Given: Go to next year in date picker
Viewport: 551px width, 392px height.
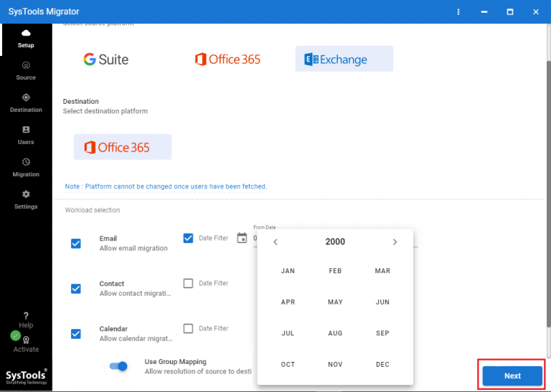Looking at the screenshot, I should [395, 242].
